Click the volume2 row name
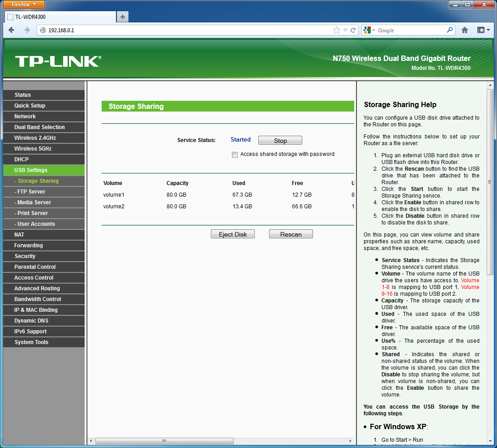Image resolution: width=497 pixels, height=448 pixels. [114, 207]
